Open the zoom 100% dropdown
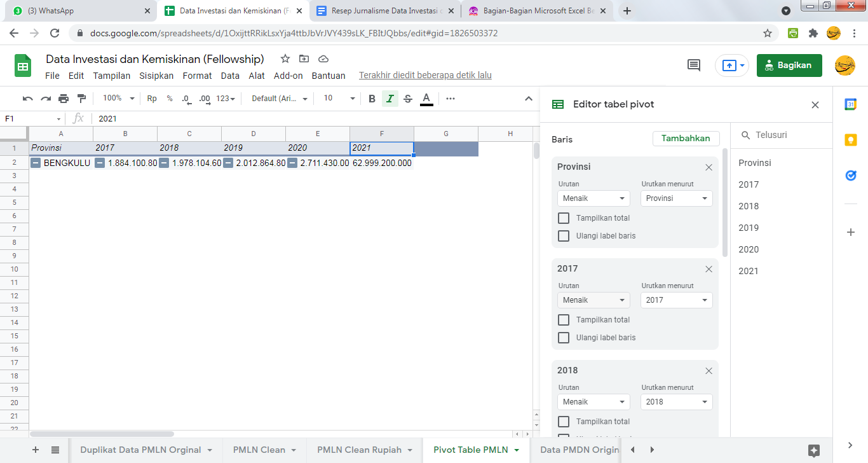The width and height of the screenshot is (868, 463). [x=119, y=99]
